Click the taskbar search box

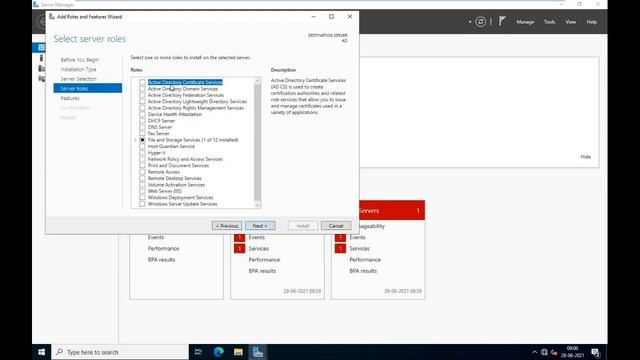coord(120,352)
